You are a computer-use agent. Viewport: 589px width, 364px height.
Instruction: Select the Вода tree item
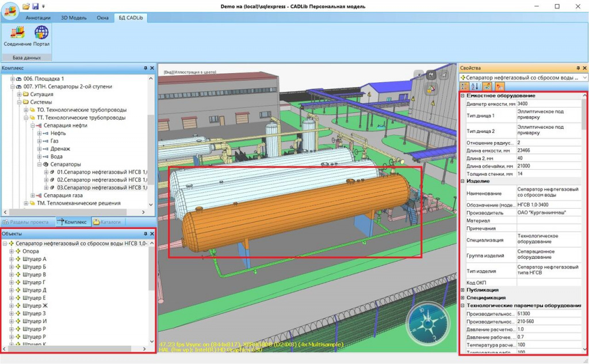[56, 156]
